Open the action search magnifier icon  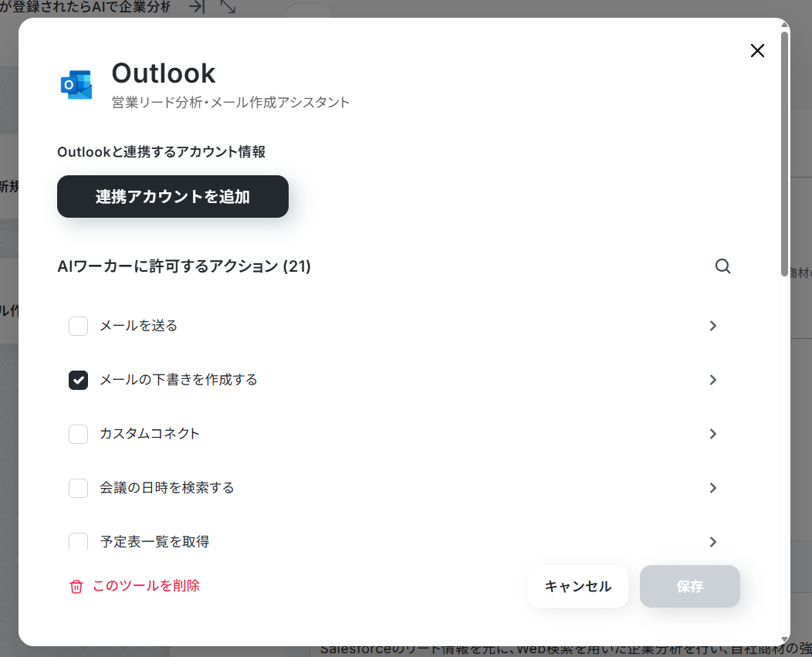[x=723, y=266]
